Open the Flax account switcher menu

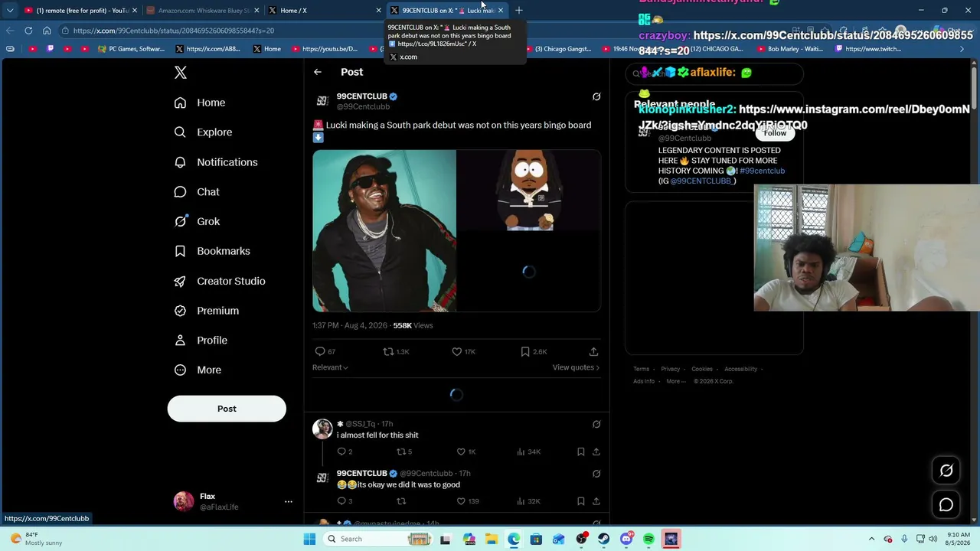(234, 501)
